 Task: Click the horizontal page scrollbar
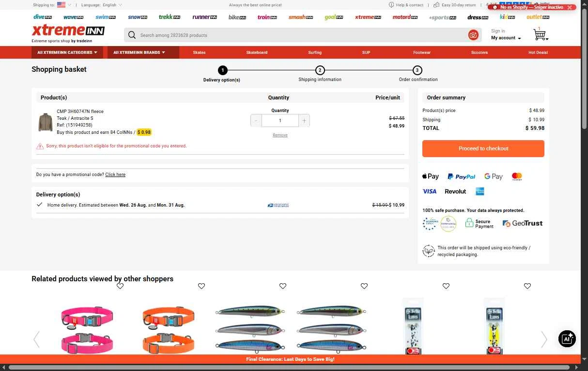pos(290,367)
